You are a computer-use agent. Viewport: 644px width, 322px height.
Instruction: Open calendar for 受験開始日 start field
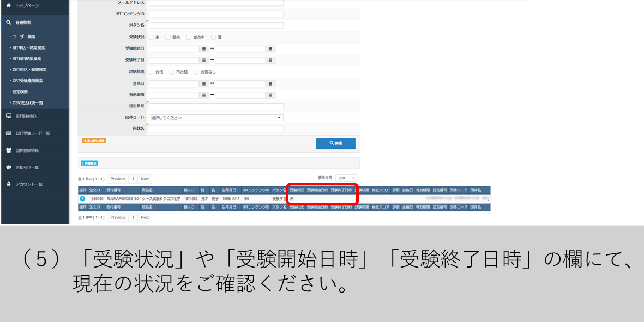[204, 49]
